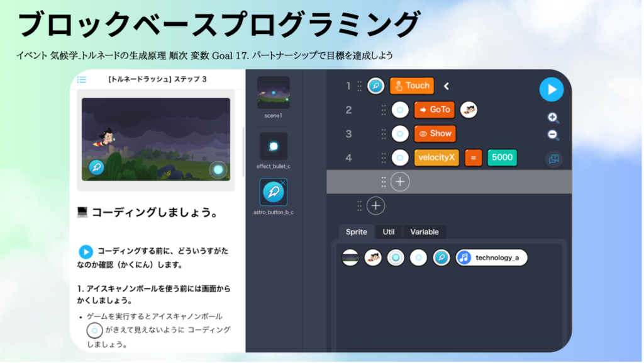Run the program with the blue play button
The image size is (644, 364).
coord(552,89)
